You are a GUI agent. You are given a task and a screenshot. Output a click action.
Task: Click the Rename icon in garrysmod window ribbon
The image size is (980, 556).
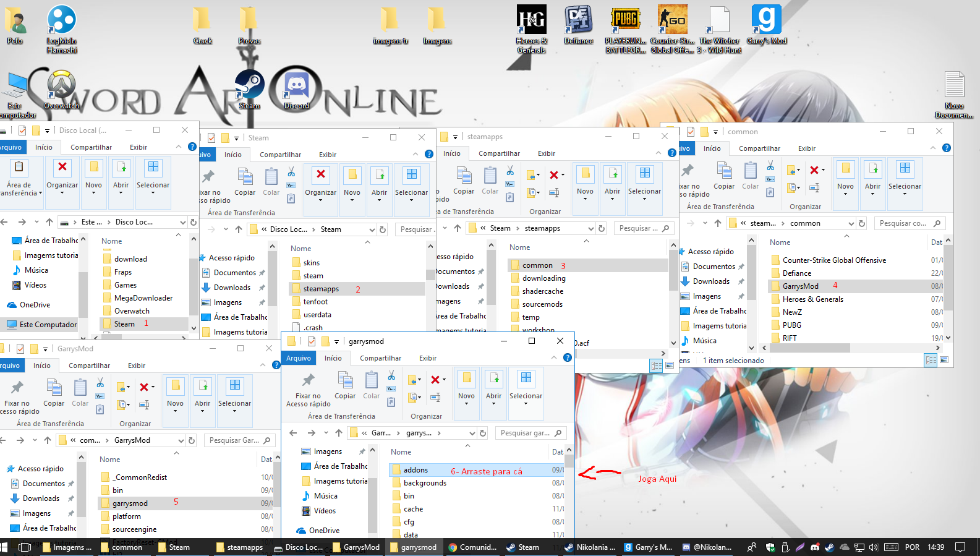point(435,398)
